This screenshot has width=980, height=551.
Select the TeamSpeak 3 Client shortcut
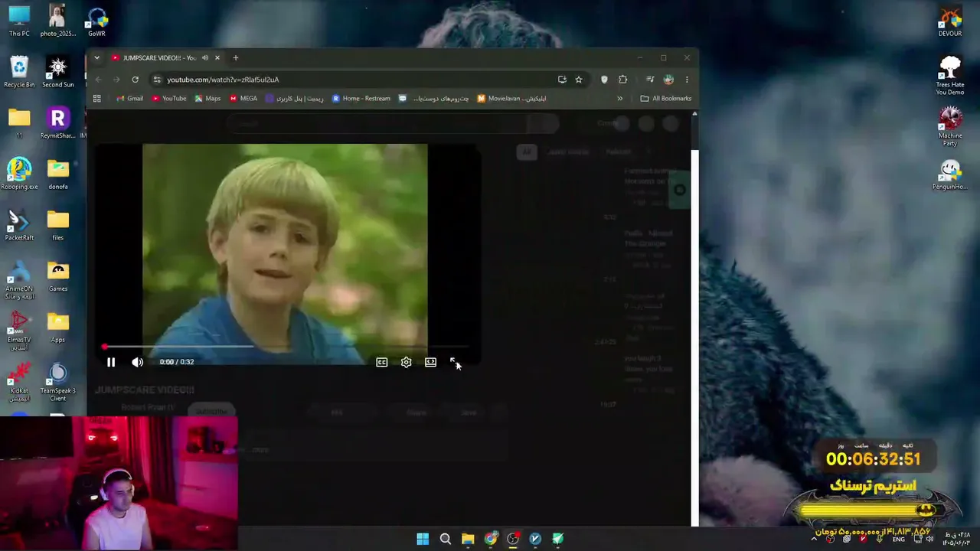pos(58,383)
